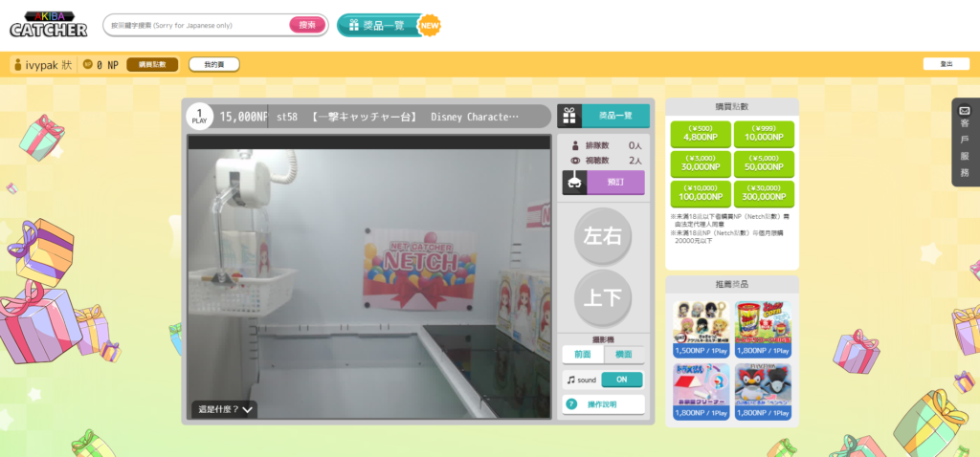Toggle sound ON switch
The image size is (980, 457).
[x=622, y=380]
